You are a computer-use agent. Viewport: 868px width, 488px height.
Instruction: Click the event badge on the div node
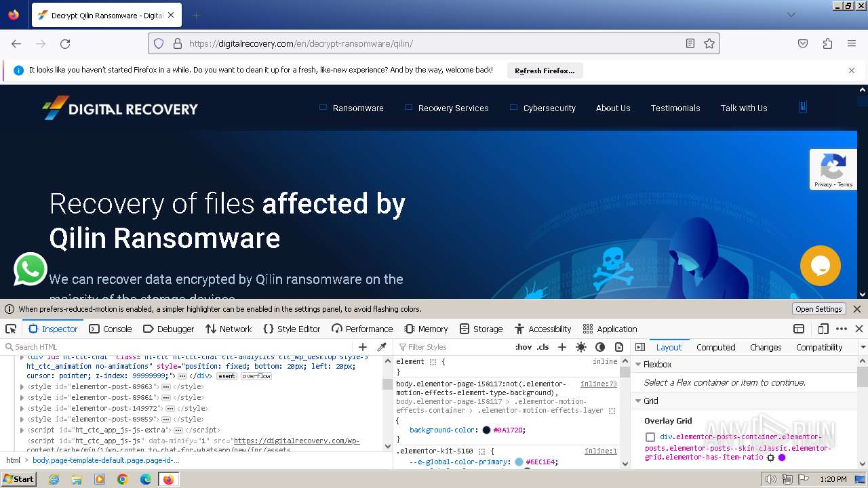(x=226, y=376)
